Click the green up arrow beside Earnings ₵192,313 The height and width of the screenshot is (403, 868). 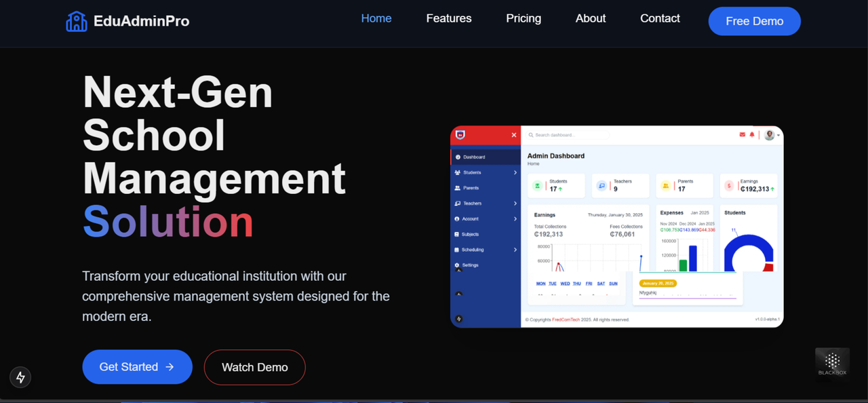[x=772, y=189]
